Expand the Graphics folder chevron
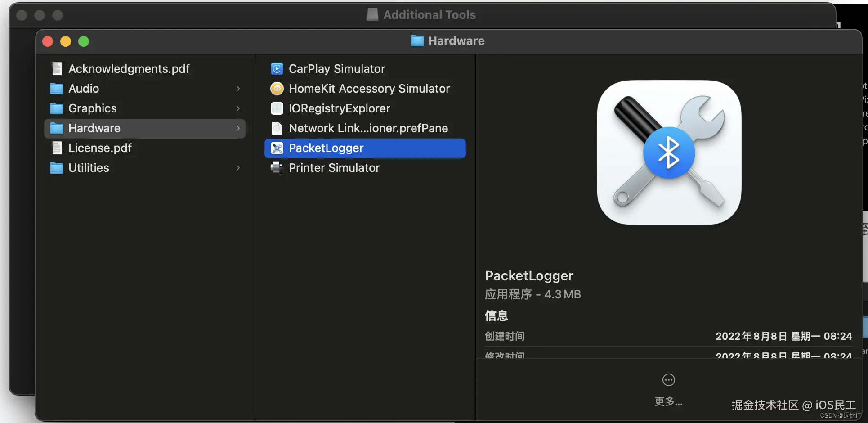Screen dimensions: 868x423 (238, 108)
